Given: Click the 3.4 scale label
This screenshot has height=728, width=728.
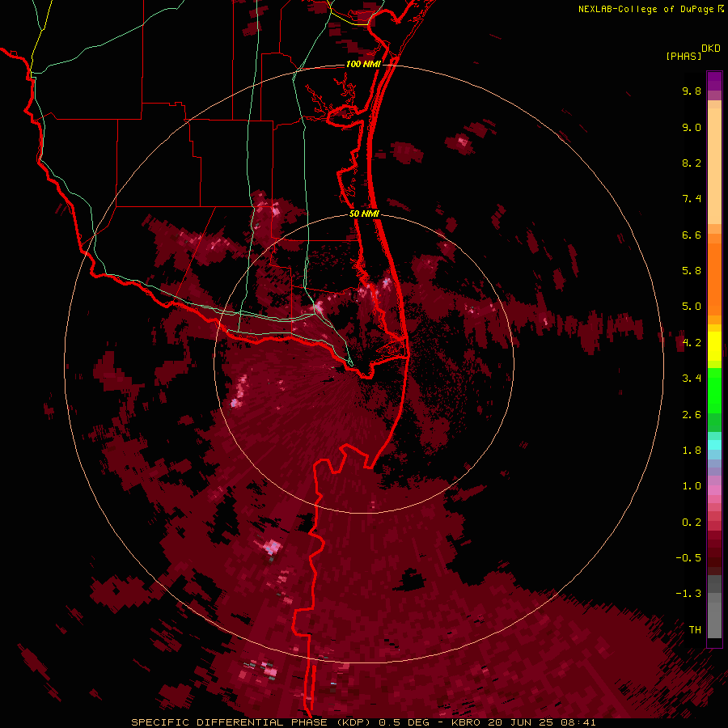Looking at the screenshot, I should point(692,379).
